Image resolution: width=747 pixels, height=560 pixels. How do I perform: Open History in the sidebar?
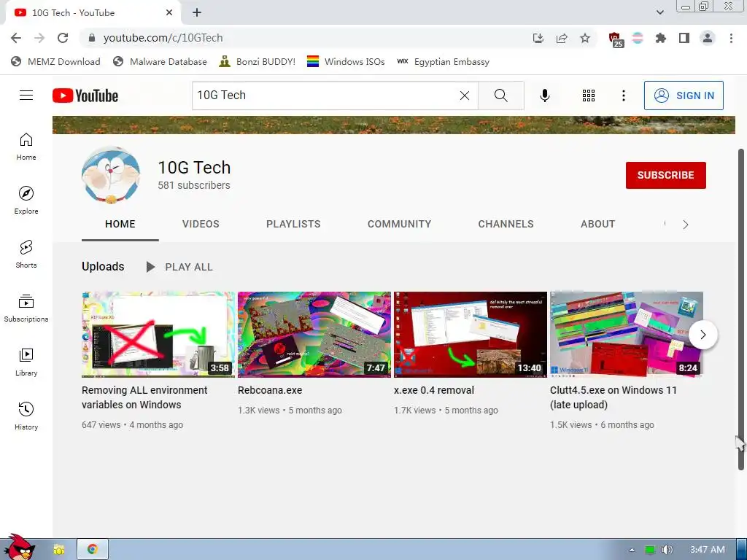(x=26, y=416)
